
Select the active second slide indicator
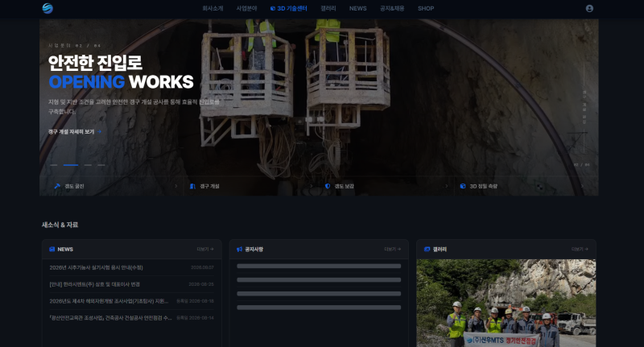point(71,165)
